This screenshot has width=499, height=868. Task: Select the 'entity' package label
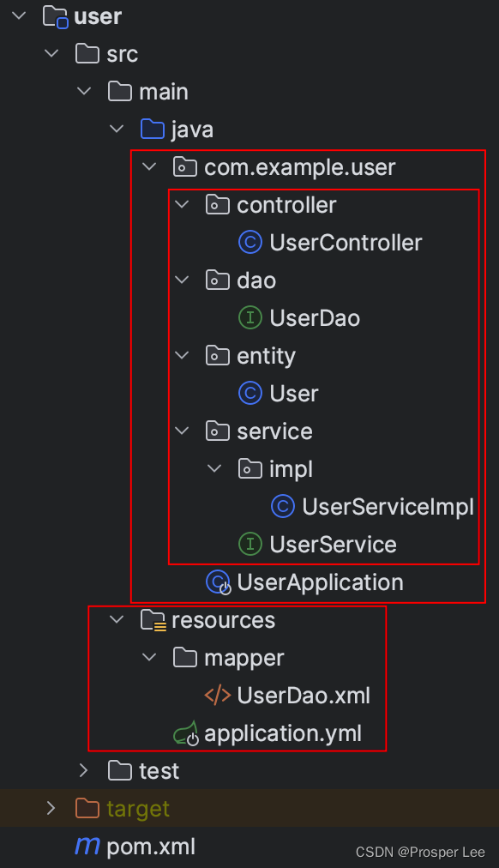click(266, 356)
